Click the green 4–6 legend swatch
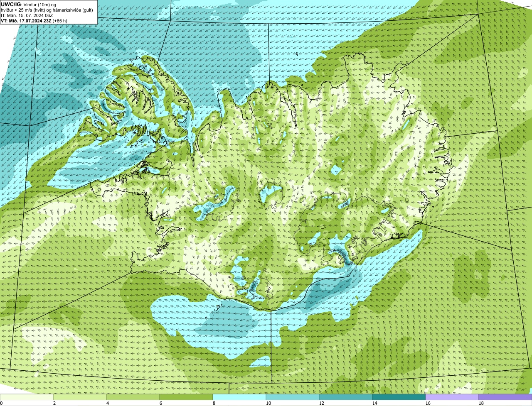This screenshot has height=406, width=532. point(133,397)
